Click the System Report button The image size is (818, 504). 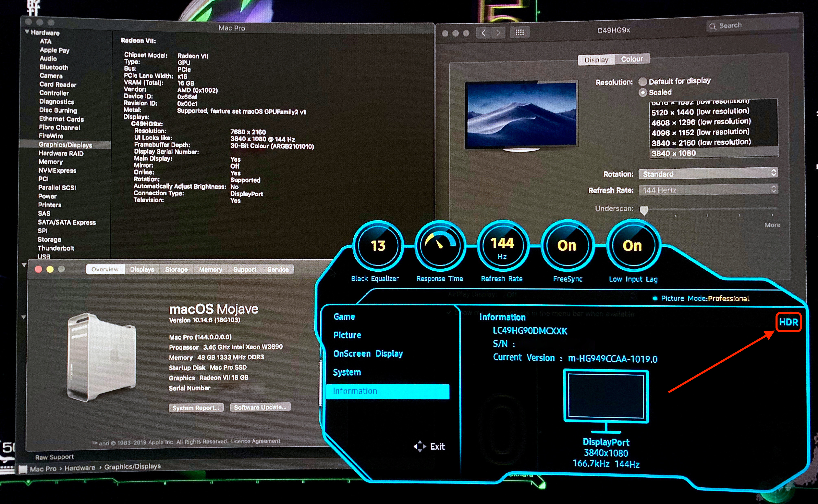(x=196, y=408)
